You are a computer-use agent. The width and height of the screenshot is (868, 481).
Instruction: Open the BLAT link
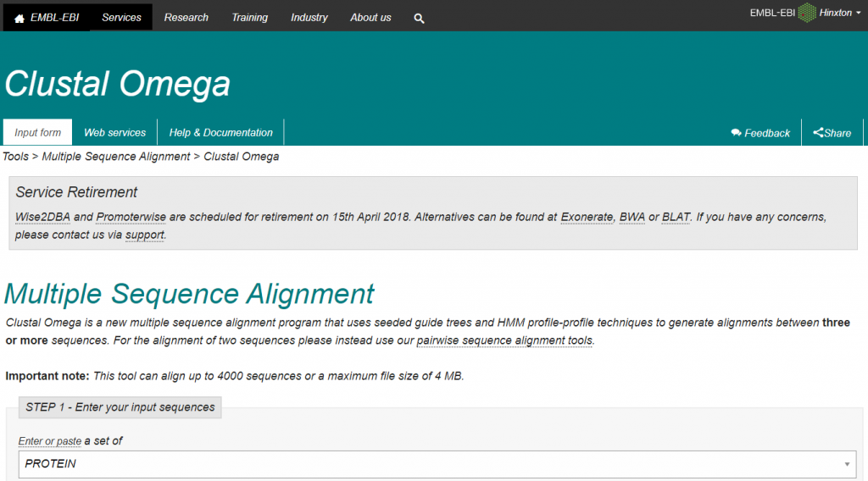(676, 217)
